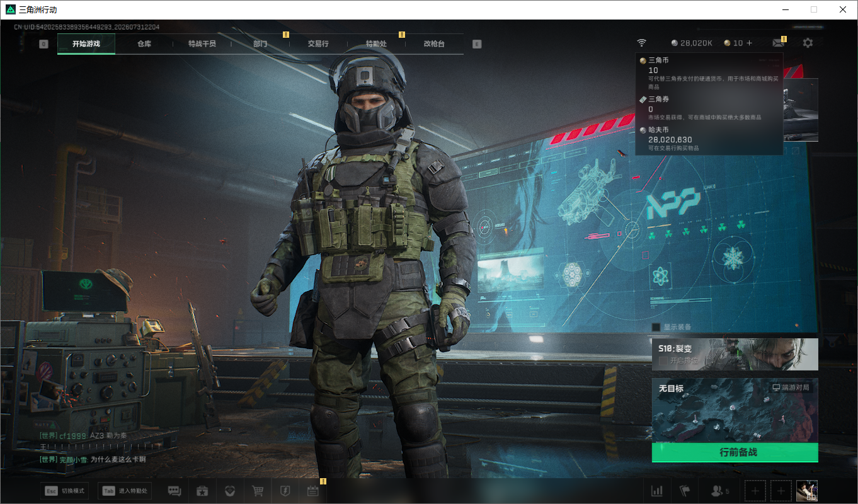Screen dimensions: 858x504
Task: Open the bar chart statistics icon
Action: [657, 491]
